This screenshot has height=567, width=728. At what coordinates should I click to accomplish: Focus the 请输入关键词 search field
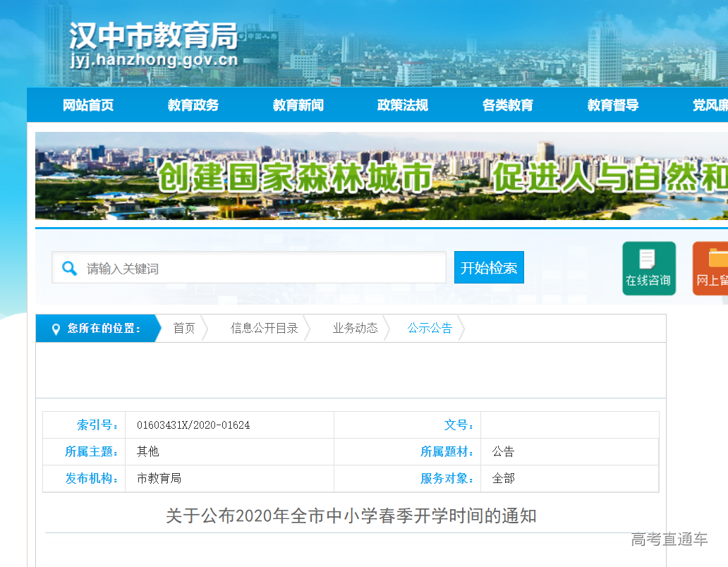261,269
